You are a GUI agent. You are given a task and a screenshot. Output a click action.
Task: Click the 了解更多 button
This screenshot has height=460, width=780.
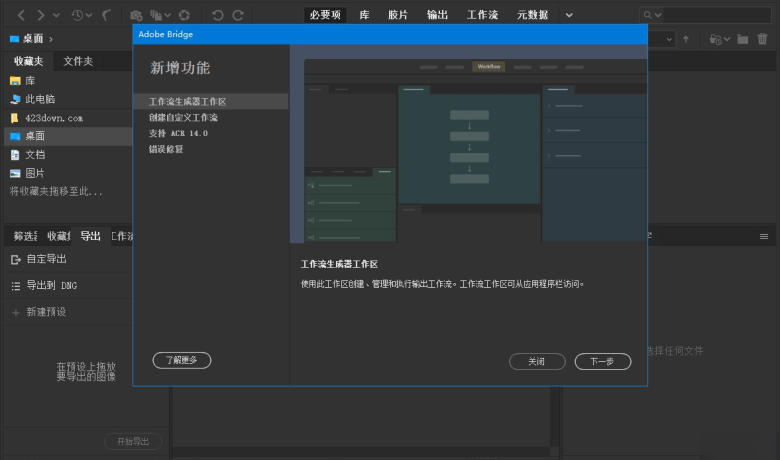click(182, 360)
